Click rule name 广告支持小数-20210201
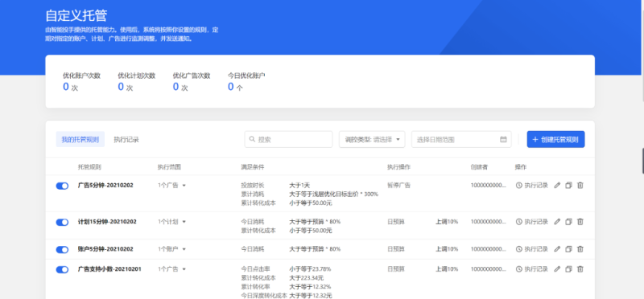The height and width of the screenshot is (299, 644). pos(109,269)
